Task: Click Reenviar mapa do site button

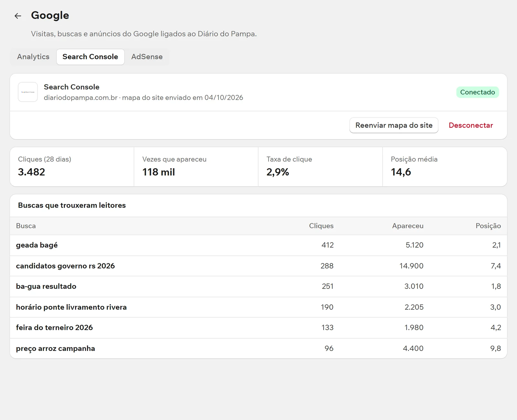Action: click(x=394, y=125)
